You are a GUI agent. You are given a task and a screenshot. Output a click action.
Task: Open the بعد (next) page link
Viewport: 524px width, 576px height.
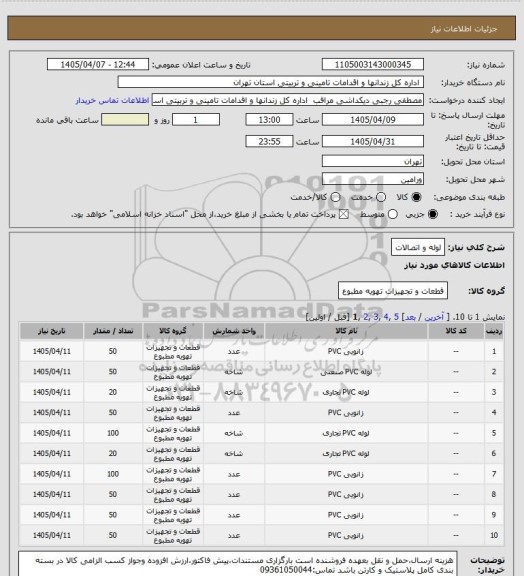[410, 317]
